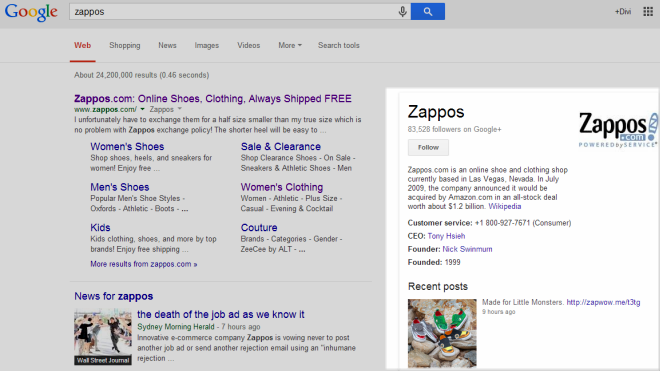Click the 9 hours ago timestamp
The height and width of the screenshot is (371, 660).
pyautogui.click(x=498, y=312)
